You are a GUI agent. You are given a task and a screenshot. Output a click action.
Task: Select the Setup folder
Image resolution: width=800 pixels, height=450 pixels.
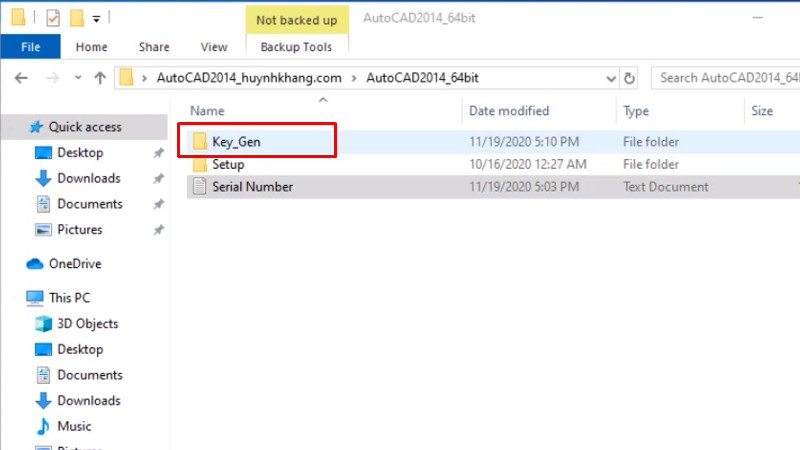point(228,164)
